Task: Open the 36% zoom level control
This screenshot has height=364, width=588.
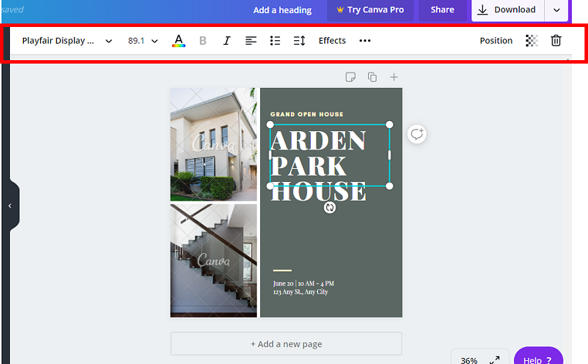Action: pyautogui.click(x=468, y=360)
